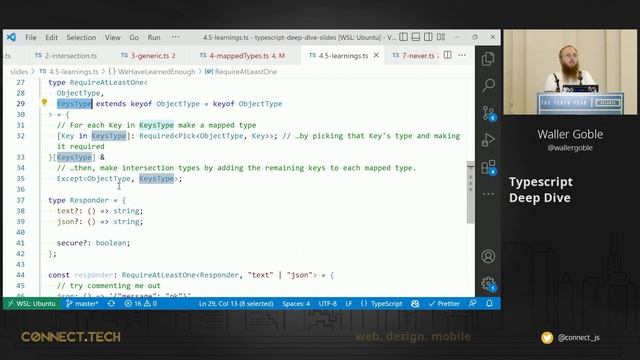Click the feedback icon in status bar
The image size is (640, 360).
click(473, 304)
